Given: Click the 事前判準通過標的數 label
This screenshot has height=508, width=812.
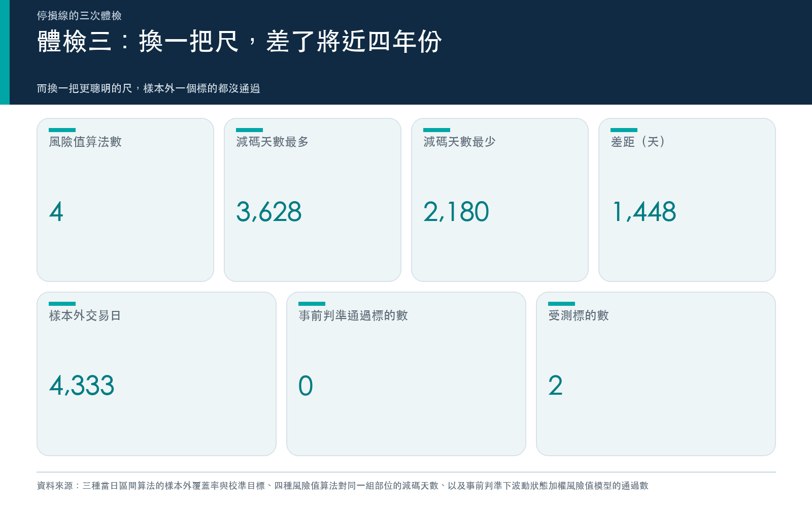Looking at the screenshot, I should (353, 315).
